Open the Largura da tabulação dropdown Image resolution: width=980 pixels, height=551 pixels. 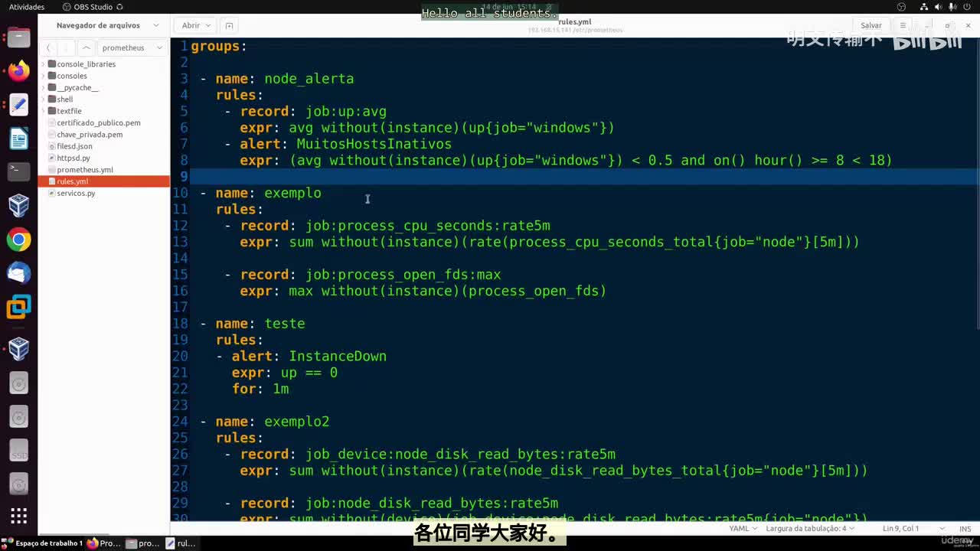coord(811,528)
